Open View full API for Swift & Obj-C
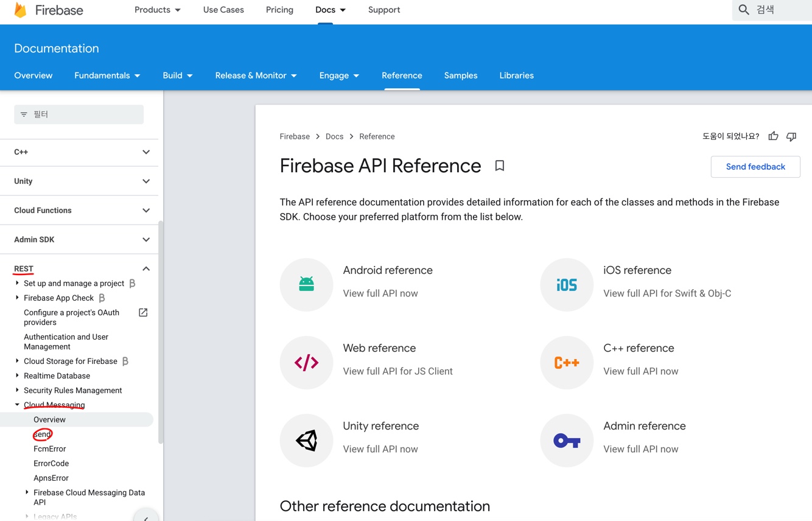This screenshot has width=812, height=521. point(667,293)
